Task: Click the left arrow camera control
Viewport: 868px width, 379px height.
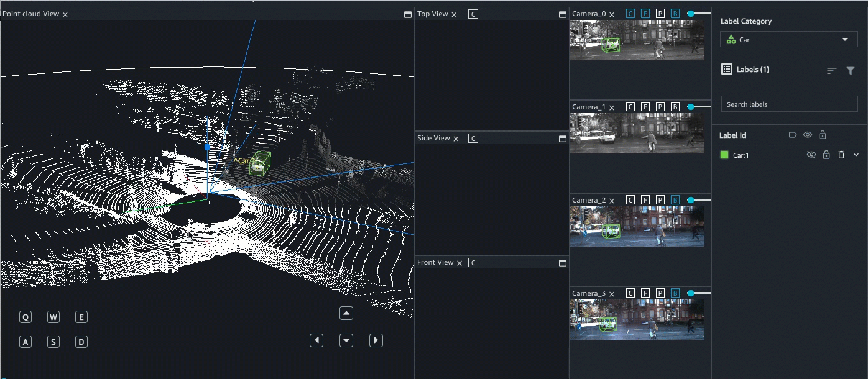Action: 316,340
